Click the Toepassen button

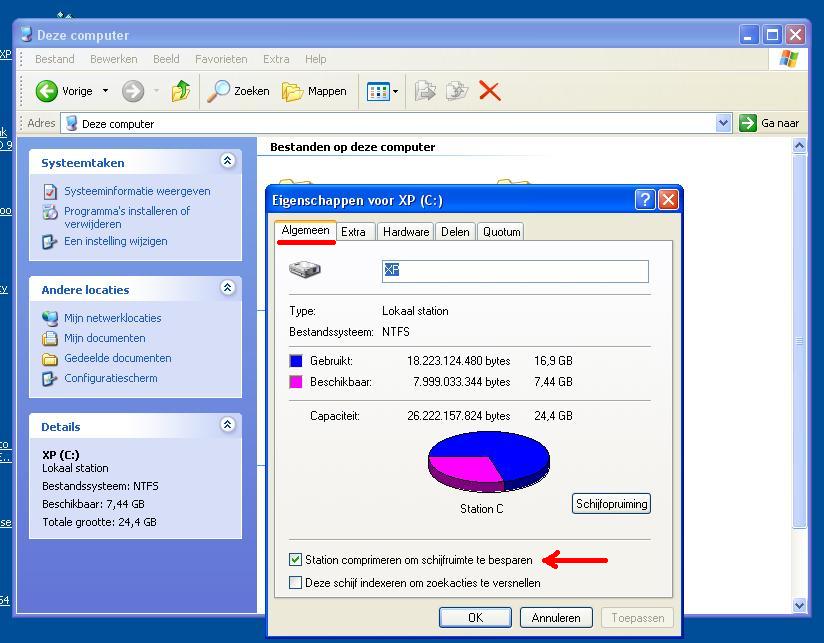click(637, 618)
